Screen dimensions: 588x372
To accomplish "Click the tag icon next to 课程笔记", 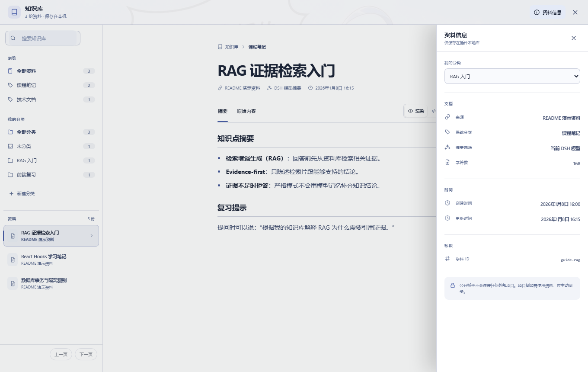I will (10, 85).
